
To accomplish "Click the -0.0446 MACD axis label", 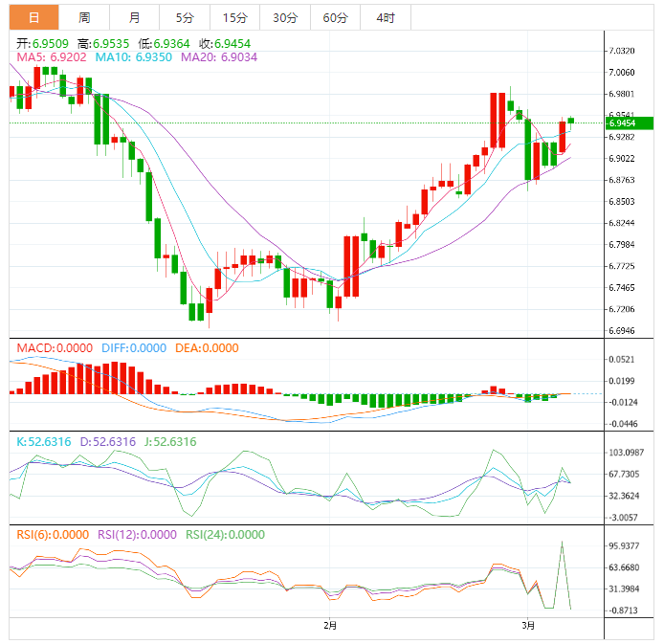I will pos(622,424).
